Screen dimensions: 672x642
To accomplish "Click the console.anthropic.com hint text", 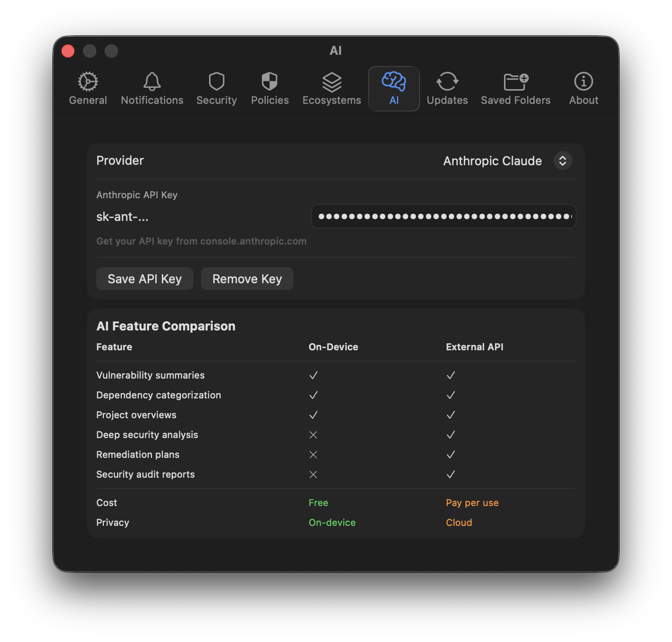I will (202, 241).
